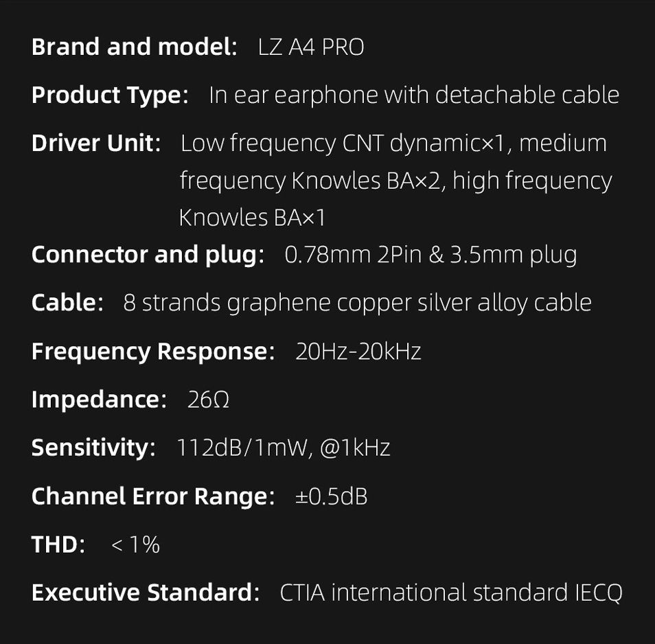This screenshot has width=655, height=644.
Task: Select 'CTIA international standard IECQ' text
Action: (x=450, y=593)
